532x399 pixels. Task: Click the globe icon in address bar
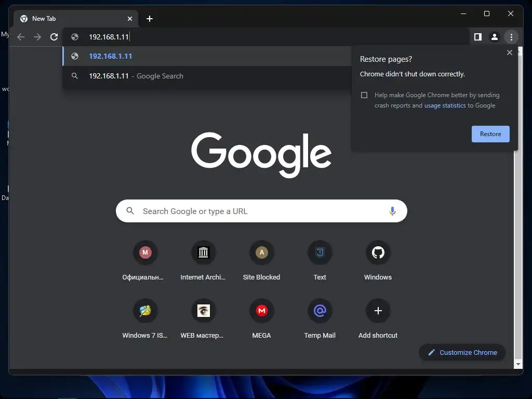pyautogui.click(x=75, y=37)
